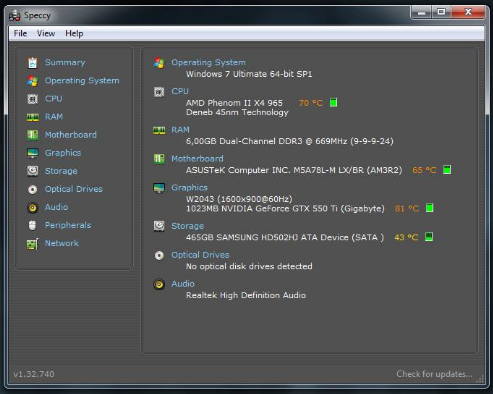This screenshot has width=493, height=394.
Task: Click 'AMD Phenom II X4 965' text
Action: [234, 103]
